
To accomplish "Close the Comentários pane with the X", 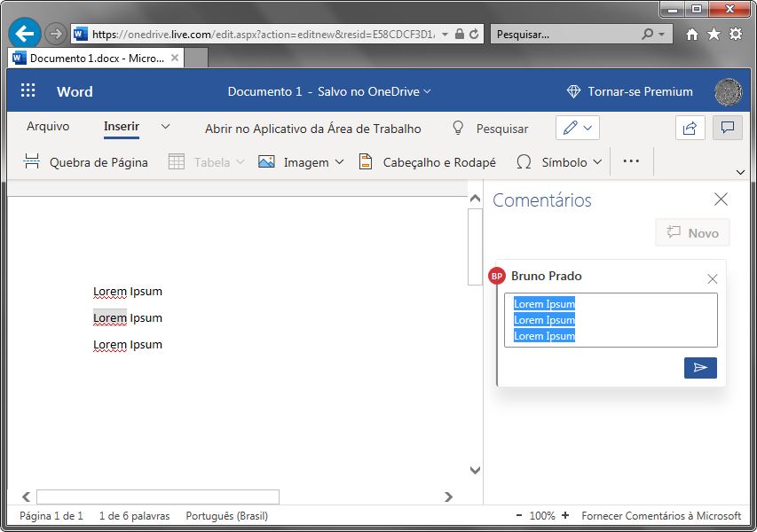I will [x=721, y=199].
